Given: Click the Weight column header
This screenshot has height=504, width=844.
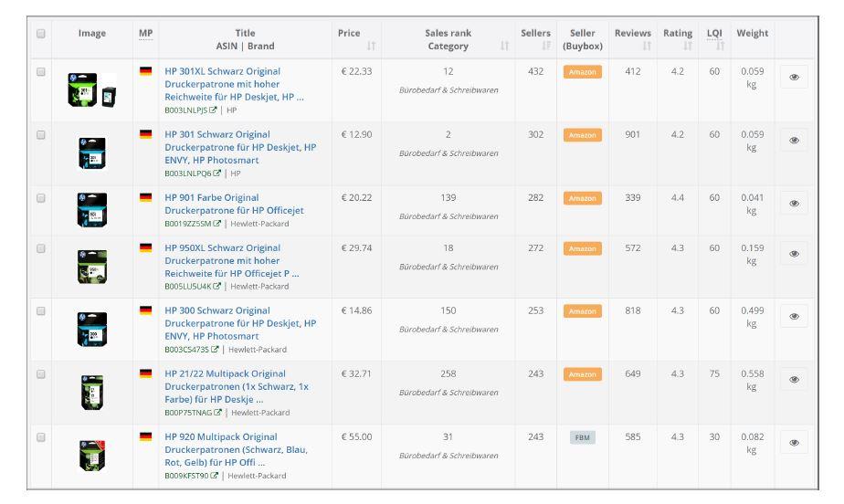Looking at the screenshot, I should point(752,34).
